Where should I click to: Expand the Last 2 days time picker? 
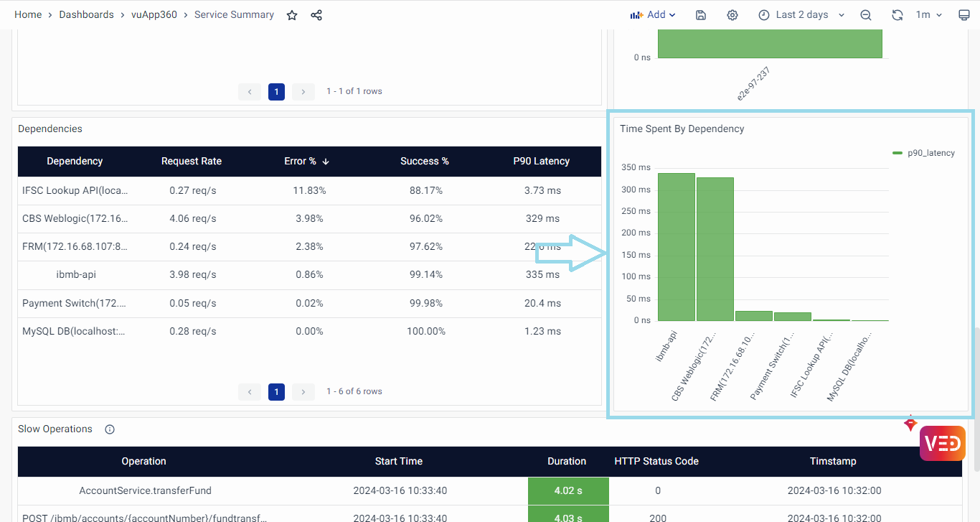[x=801, y=15]
